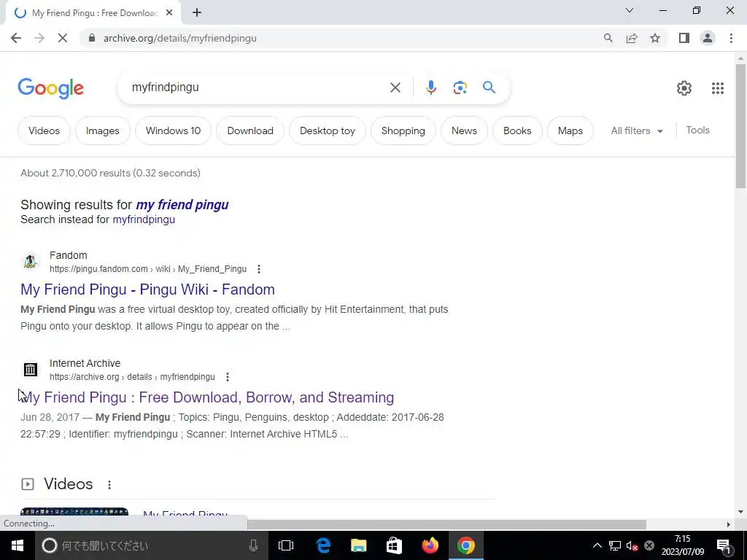Show hidden system tray icons
The image size is (747, 560).
(597, 545)
